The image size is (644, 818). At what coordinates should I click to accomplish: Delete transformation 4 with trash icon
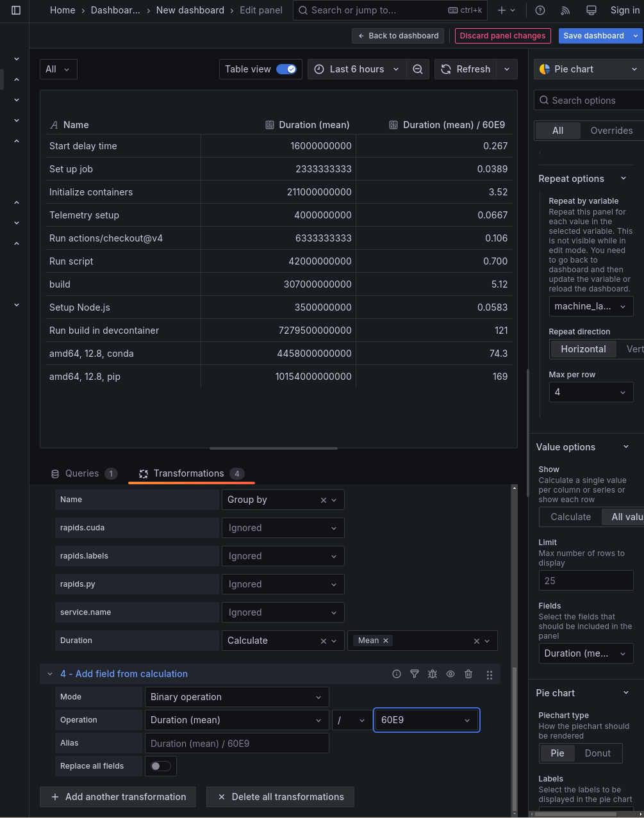tap(468, 674)
